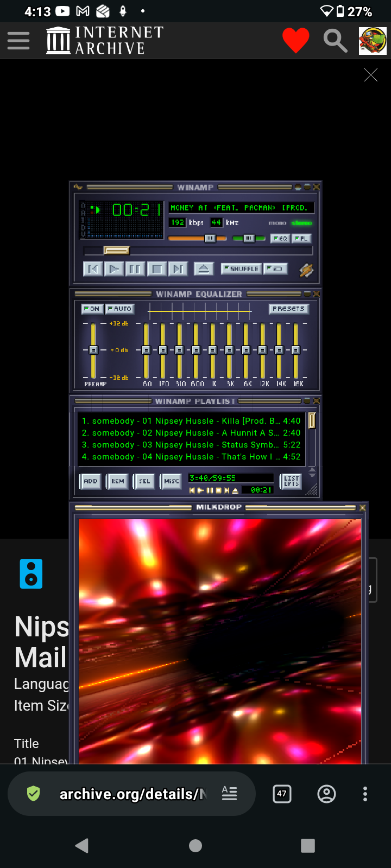
Task: Open the playlist ADD menu
Action: [90, 481]
